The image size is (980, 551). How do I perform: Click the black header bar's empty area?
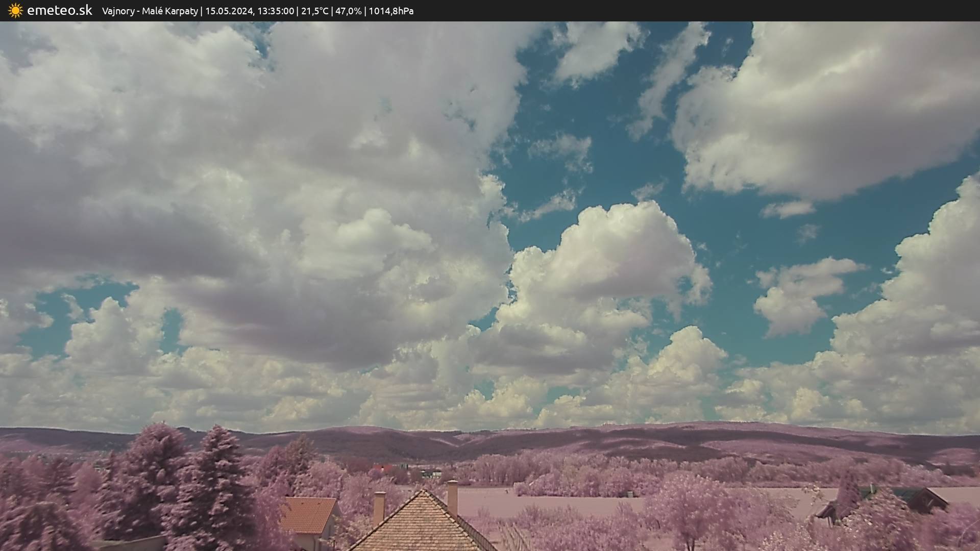(x=715, y=11)
